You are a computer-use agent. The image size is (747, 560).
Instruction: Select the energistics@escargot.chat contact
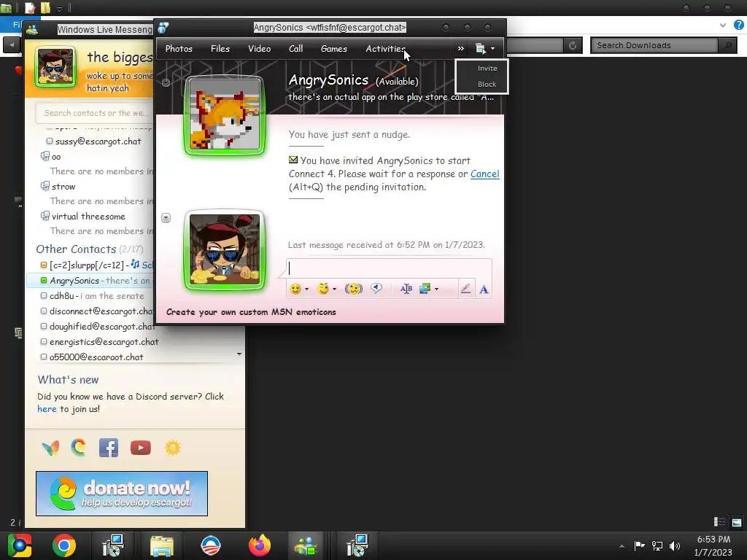click(x=99, y=342)
